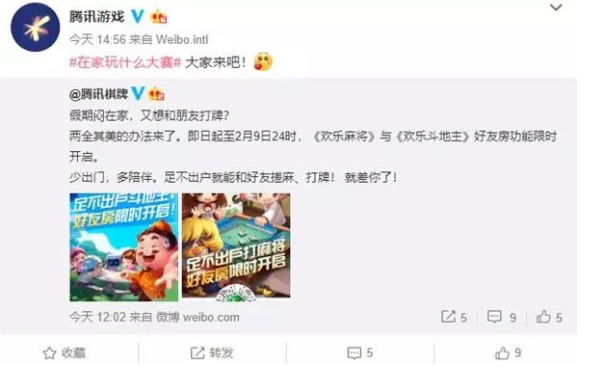Viewport: 602px width, 377px height.
Task: Open the #在家玩什么大赛# hashtag
Action: click(125, 62)
